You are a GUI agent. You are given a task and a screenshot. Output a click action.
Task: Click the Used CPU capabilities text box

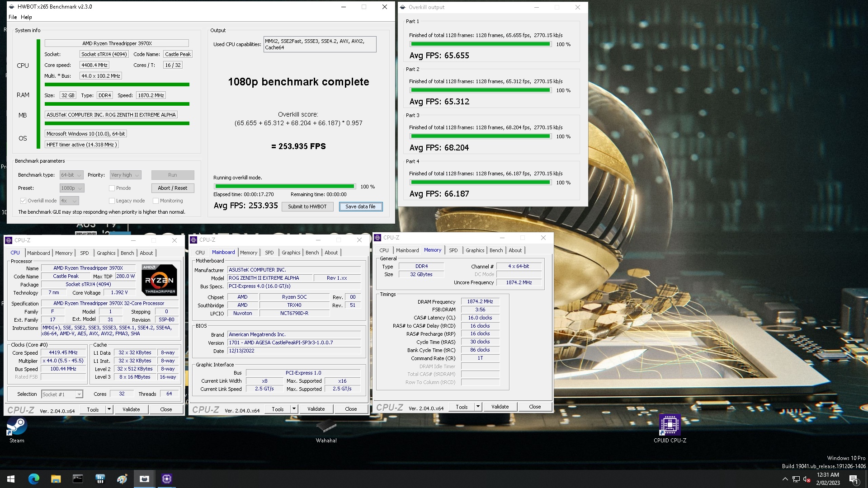(320, 44)
